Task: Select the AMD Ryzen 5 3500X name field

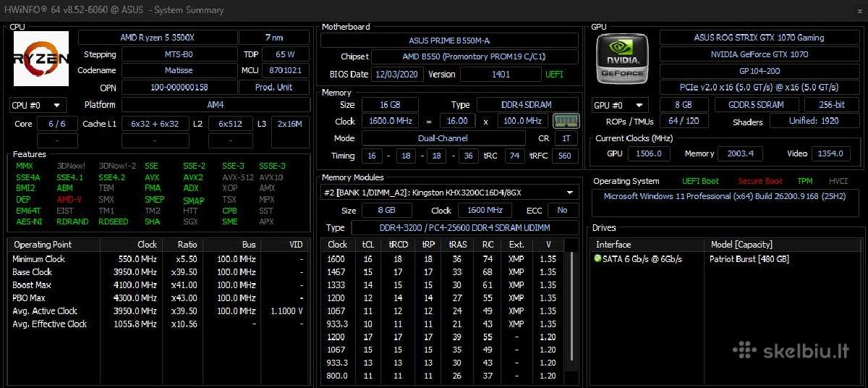Action: tap(158, 38)
